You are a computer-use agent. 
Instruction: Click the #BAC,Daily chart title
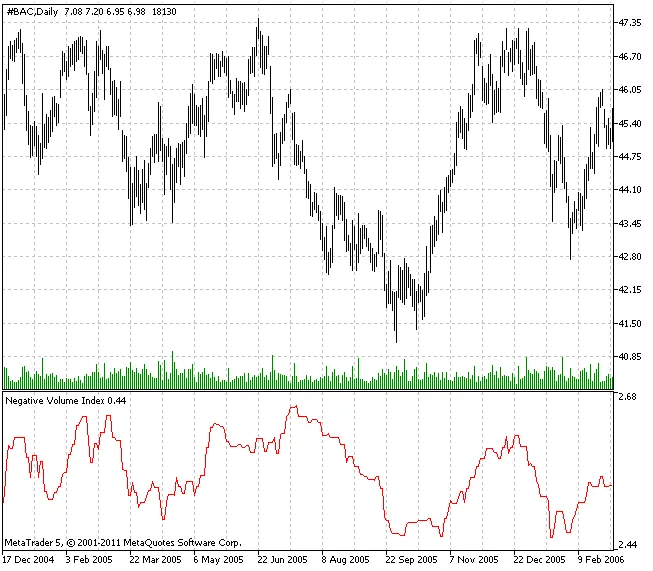click(30, 10)
